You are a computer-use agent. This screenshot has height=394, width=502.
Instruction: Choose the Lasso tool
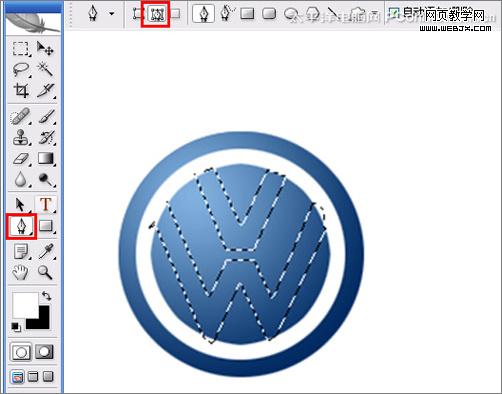click(21, 69)
